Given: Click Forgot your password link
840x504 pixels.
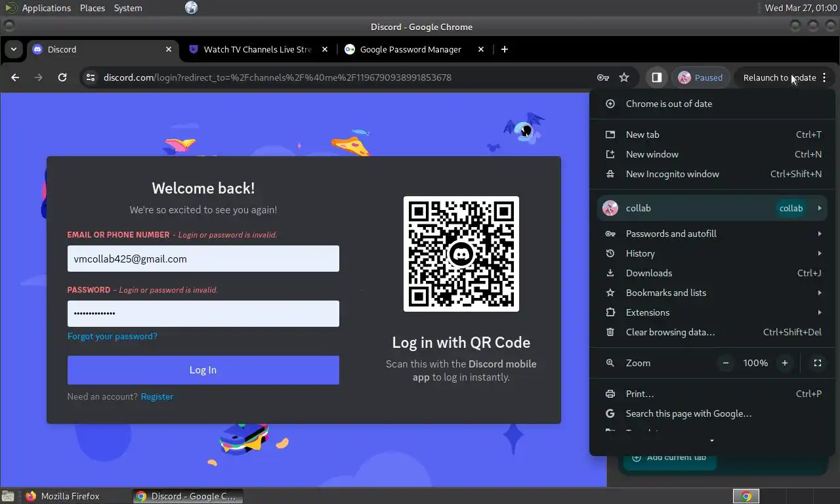Looking at the screenshot, I should coord(112,336).
